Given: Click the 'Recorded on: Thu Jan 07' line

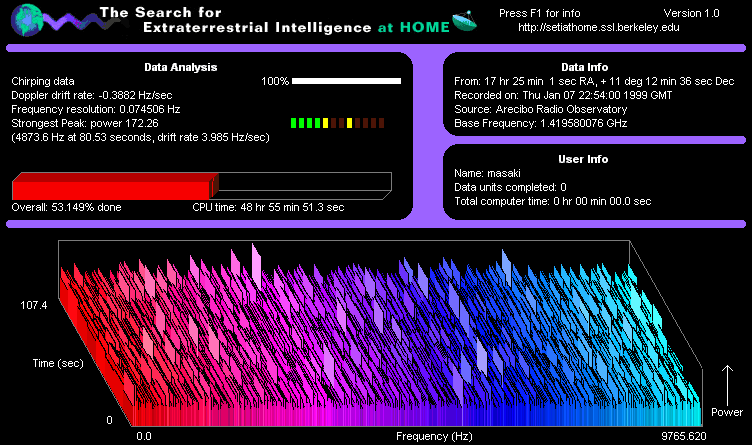Looking at the screenshot, I should (x=563, y=95).
